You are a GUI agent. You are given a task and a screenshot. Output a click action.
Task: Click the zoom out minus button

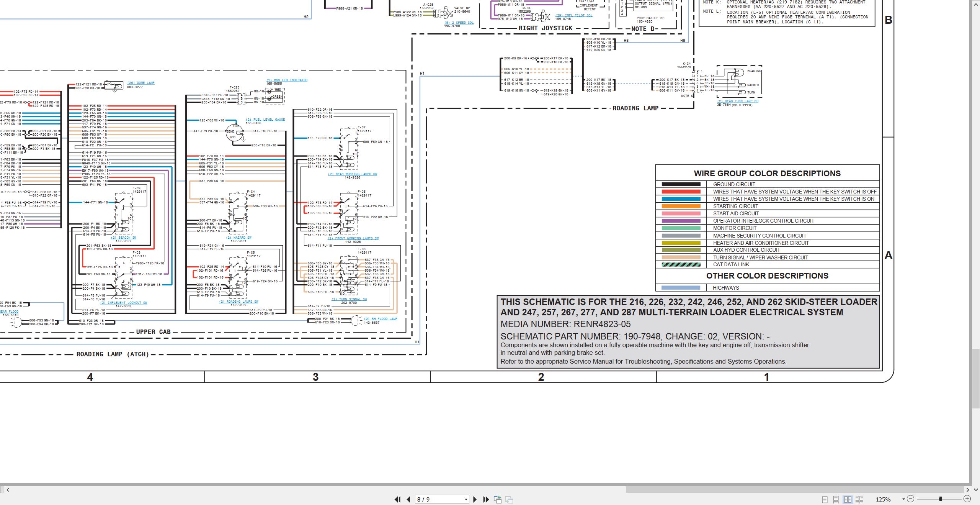pos(911,499)
